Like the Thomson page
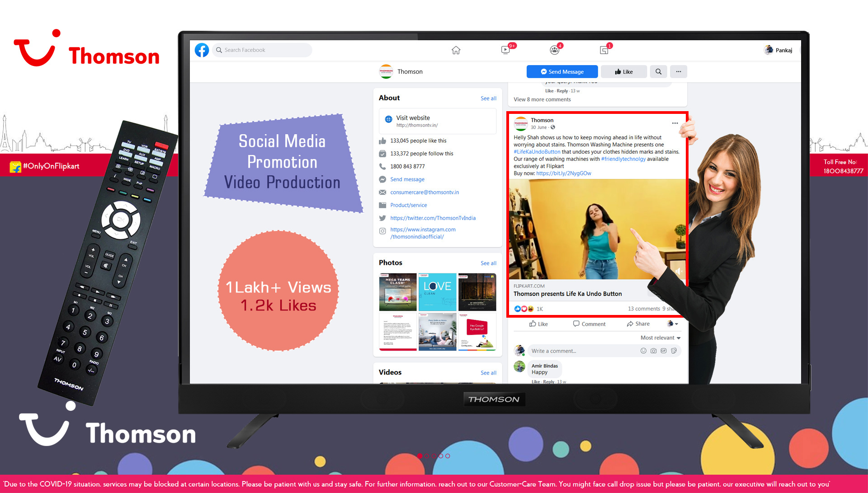This screenshot has width=868, height=493. (x=623, y=71)
